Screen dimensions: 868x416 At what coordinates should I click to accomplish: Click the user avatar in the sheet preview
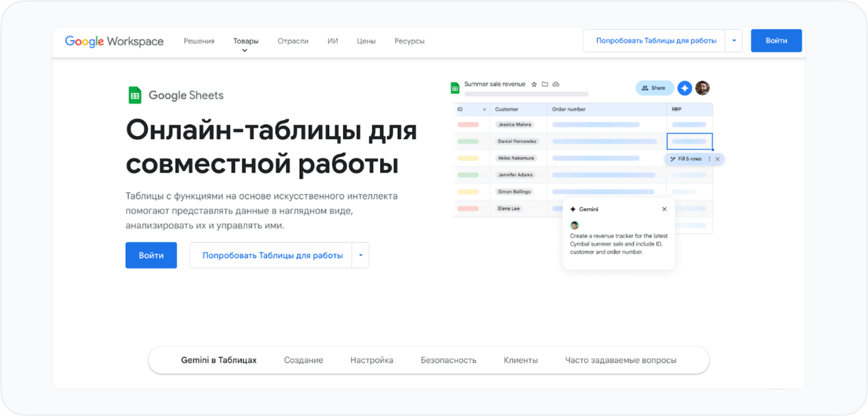(702, 88)
